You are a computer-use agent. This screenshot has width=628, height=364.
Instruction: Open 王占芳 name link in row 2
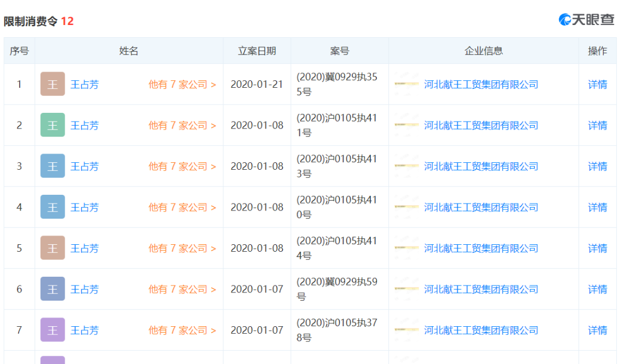tap(85, 125)
